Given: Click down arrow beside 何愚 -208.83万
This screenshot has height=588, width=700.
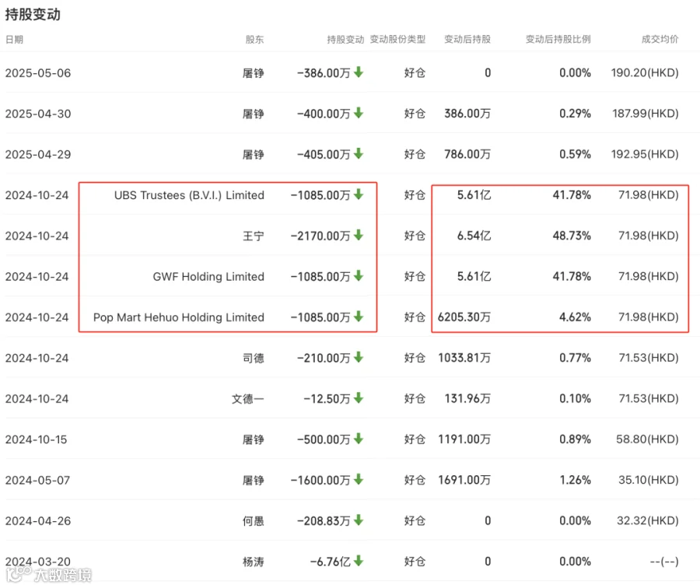Looking at the screenshot, I should (359, 520).
